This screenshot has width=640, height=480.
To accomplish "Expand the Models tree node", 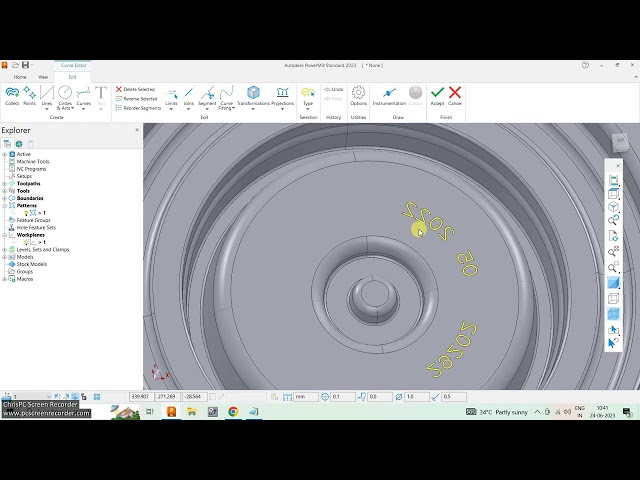I will (x=4, y=257).
